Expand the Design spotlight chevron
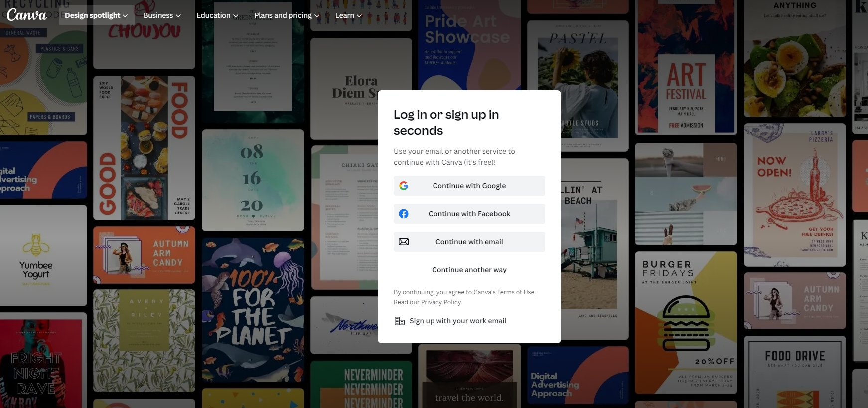 tap(125, 16)
